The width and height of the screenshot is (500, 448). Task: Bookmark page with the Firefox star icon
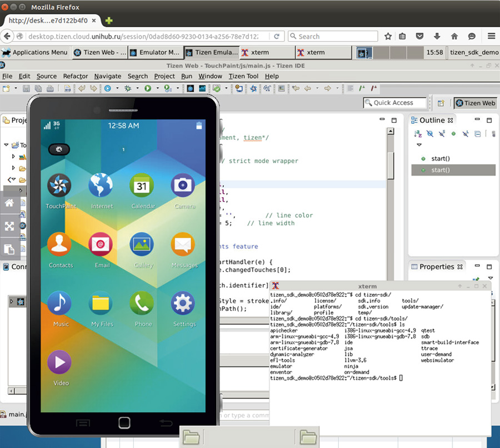click(388, 36)
